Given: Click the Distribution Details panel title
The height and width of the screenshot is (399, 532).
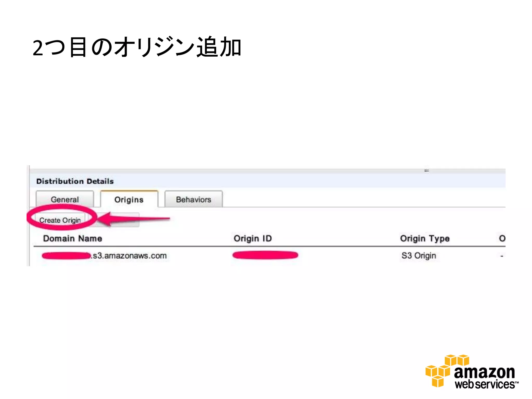Looking at the screenshot, I should coord(75,181).
